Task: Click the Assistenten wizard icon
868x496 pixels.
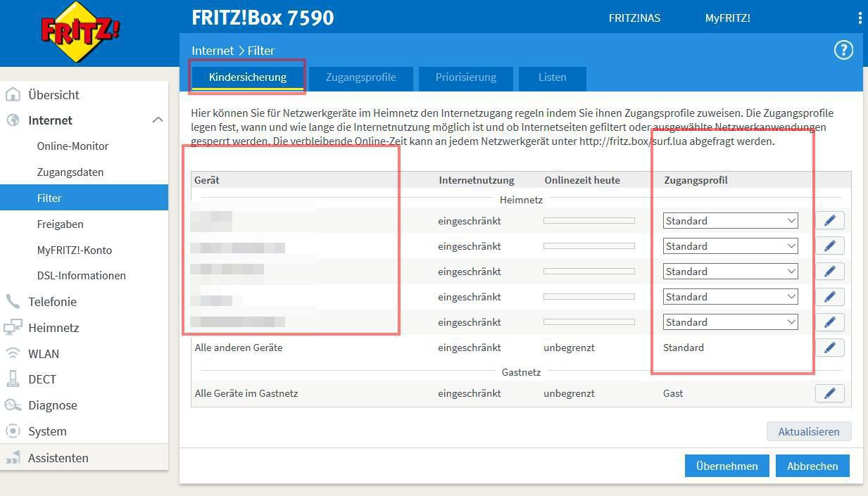Action: pyautogui.click(x=13, y=458)
